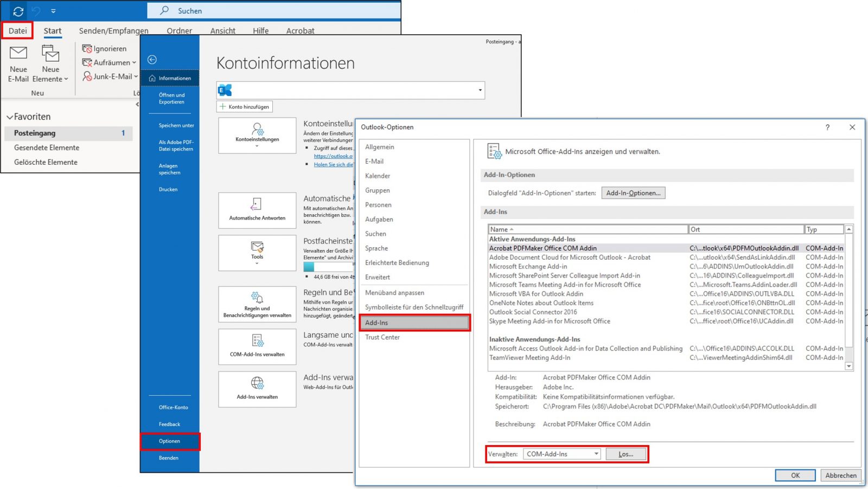Click COM-Add-Ins verwalten tile
The image size is (868, 489).
pos(257,346)
